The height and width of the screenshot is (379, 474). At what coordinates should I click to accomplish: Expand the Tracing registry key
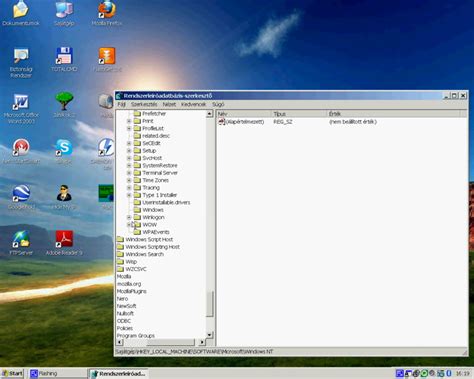129,188
